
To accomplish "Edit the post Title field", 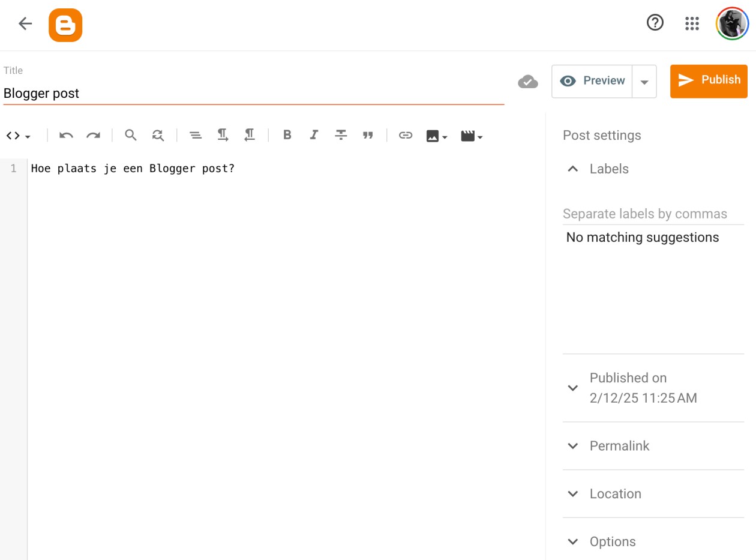I will click(253, 94).
